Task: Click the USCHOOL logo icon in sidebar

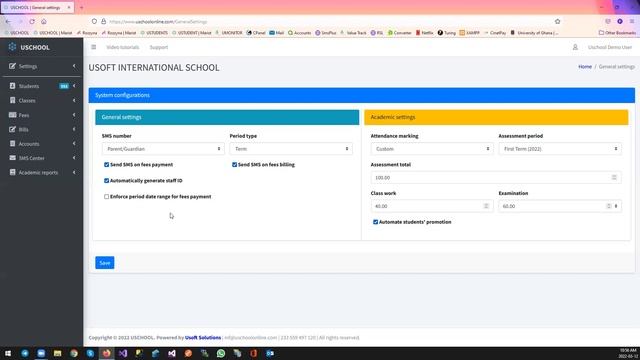Action: (12, 47)
